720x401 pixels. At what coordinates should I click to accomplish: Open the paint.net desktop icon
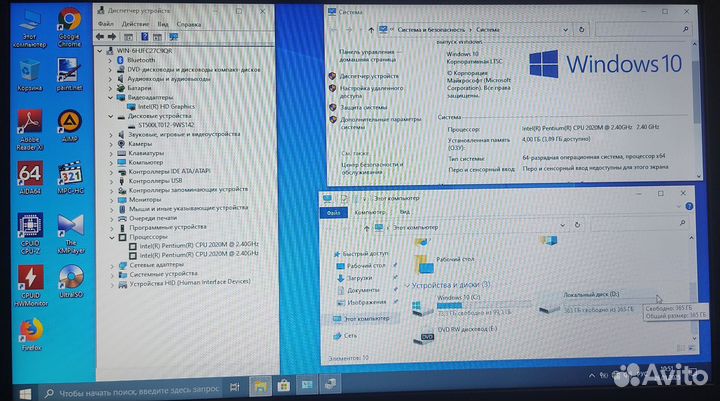coord(69,73)
